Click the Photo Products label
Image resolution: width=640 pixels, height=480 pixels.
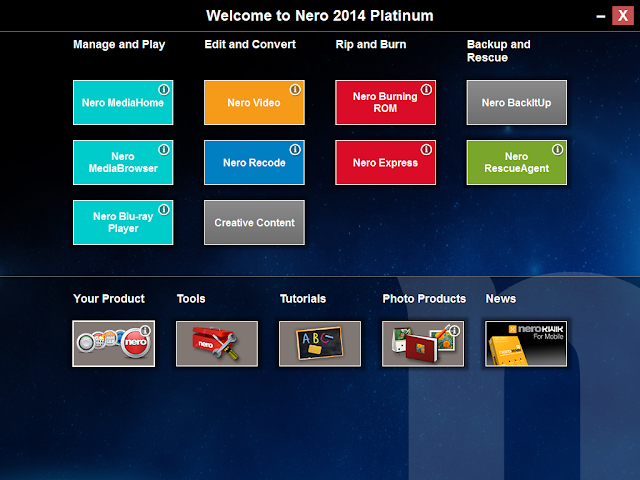coord(424,299)
